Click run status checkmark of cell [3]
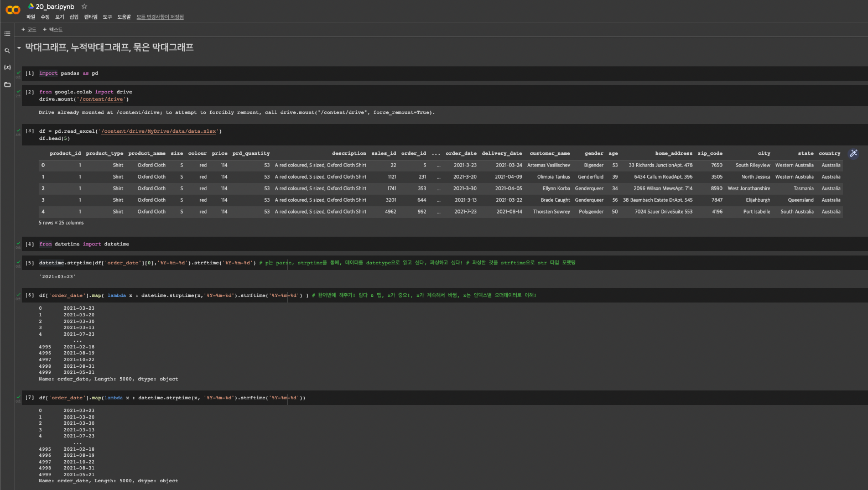Image resolution: width=868 pixels, height=490 pixels. coord(18,131)
